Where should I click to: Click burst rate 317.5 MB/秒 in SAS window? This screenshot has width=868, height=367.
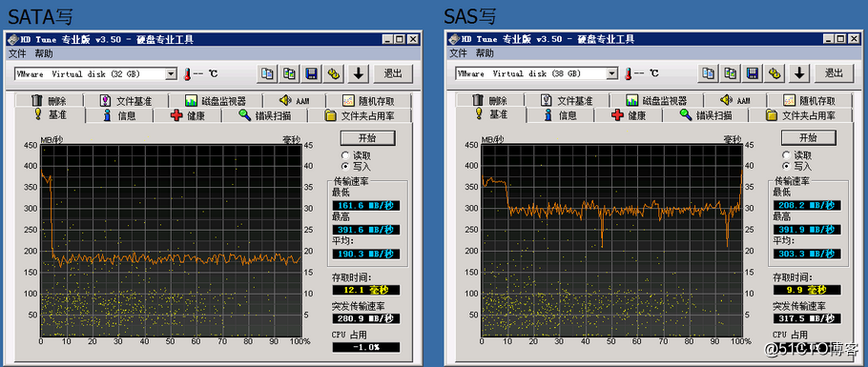[x=807, y=318]
